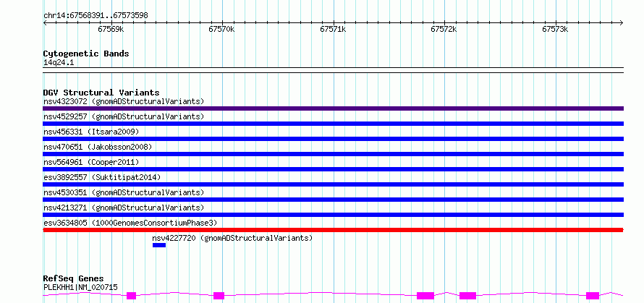Image resolution: width=644 pixels, height=303 pixels.
Task: Open variant label nsv470651 (Jakobsson2008)
Action: [98, 147]
